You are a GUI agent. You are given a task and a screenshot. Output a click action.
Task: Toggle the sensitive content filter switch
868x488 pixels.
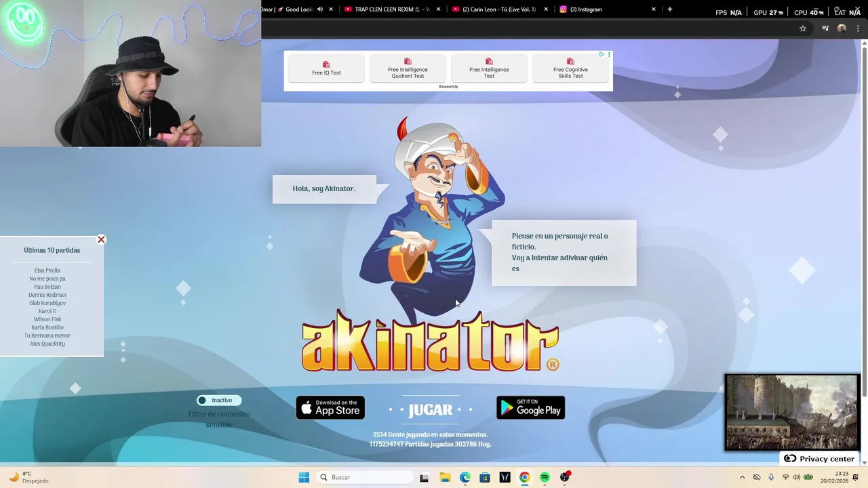click(219, 400)
